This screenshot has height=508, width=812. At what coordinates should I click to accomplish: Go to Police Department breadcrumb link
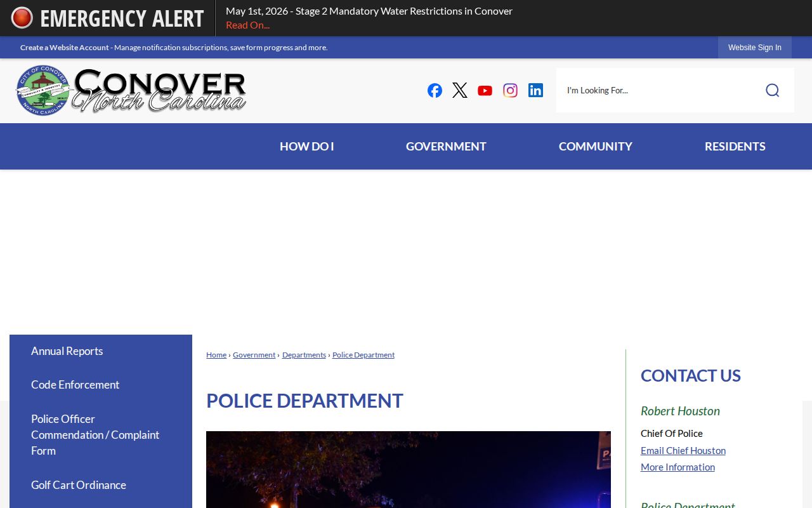pyautogui.click(x=363, y=355)
